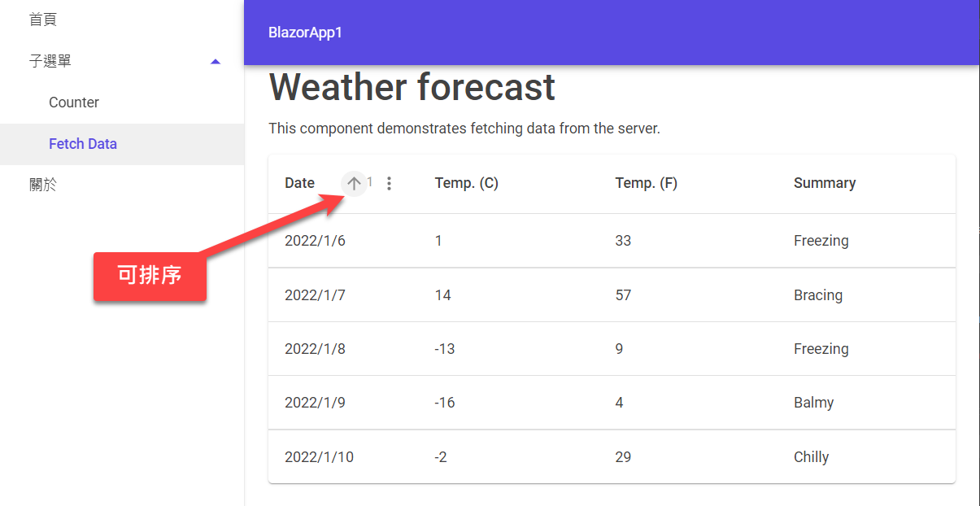
Task: Click the Temp. (C) column header
Action: (x=467, y=183)
